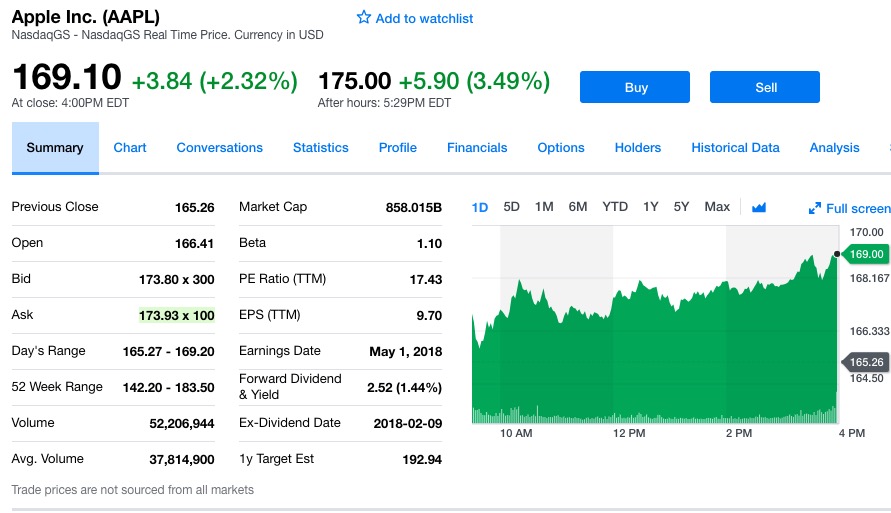This screenshot has height=513, width=891.
Task: Click the 1y Target Est value 192.94
Action: pyautogui.click(x=422, y=460)
